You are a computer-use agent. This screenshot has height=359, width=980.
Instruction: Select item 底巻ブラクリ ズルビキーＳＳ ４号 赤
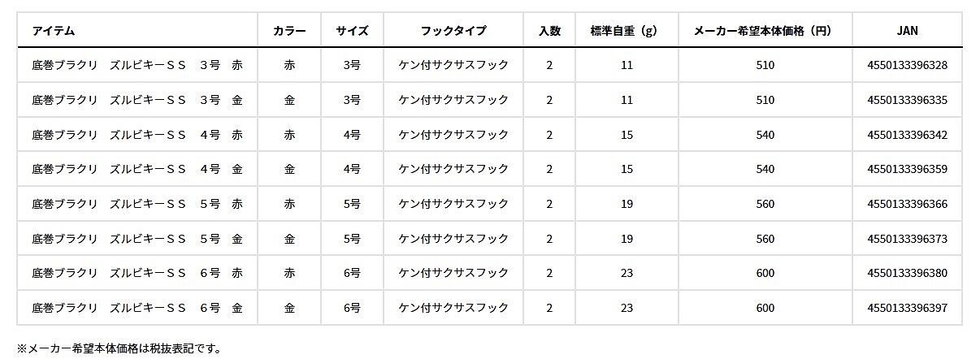pos(137,135)
